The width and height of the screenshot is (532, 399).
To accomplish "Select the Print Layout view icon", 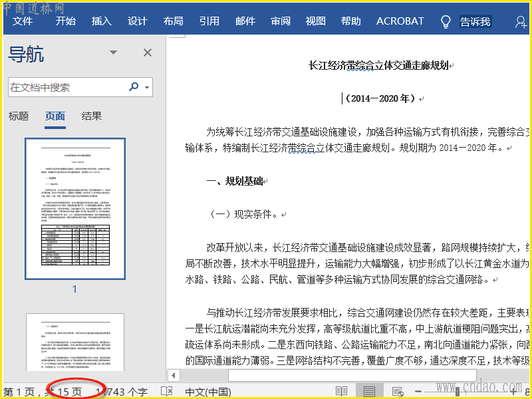I will pyautogui.click(x=369, y=391).
